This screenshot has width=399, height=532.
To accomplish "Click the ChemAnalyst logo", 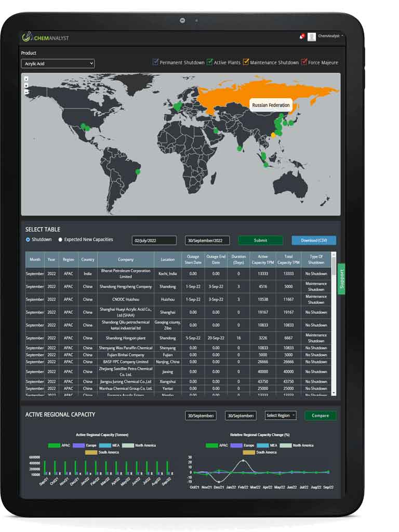I will 45,37.
